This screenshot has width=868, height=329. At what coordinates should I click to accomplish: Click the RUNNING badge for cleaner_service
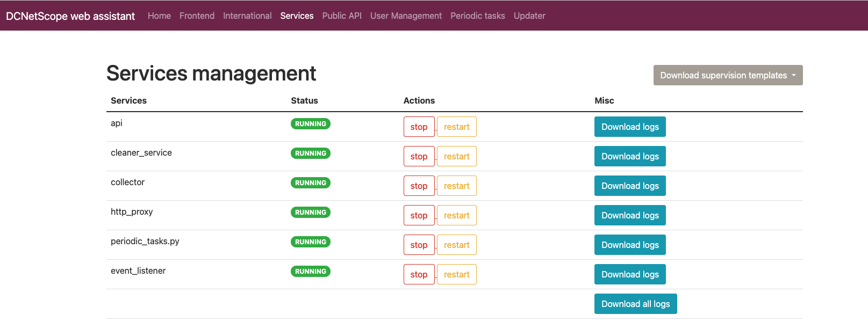click(311, 153)
